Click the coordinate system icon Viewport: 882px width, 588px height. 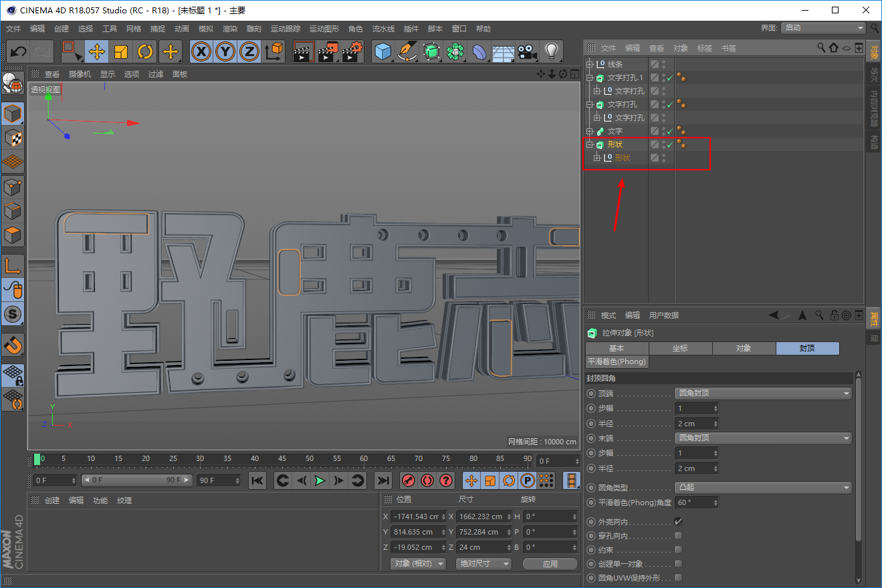[x=274, y=51]
